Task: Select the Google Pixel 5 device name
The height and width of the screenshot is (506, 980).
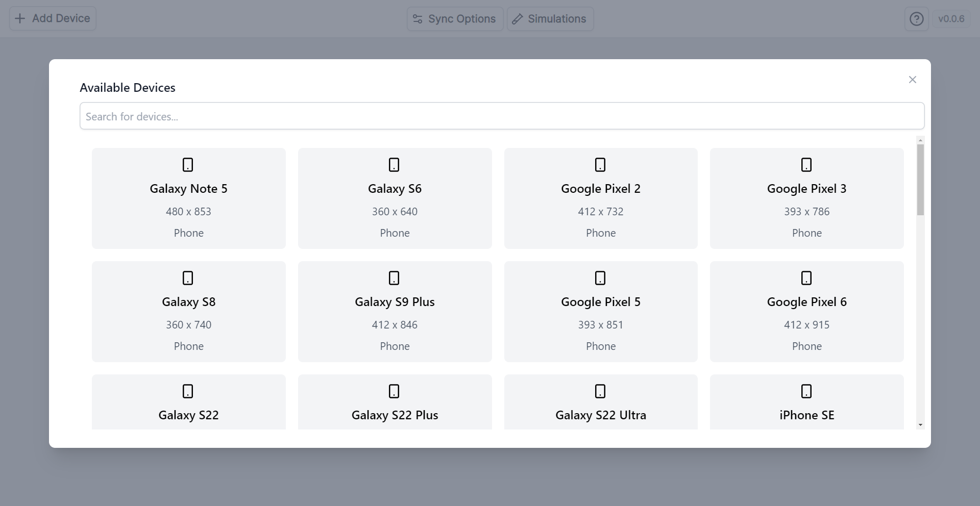Action: tap(601, 302)
